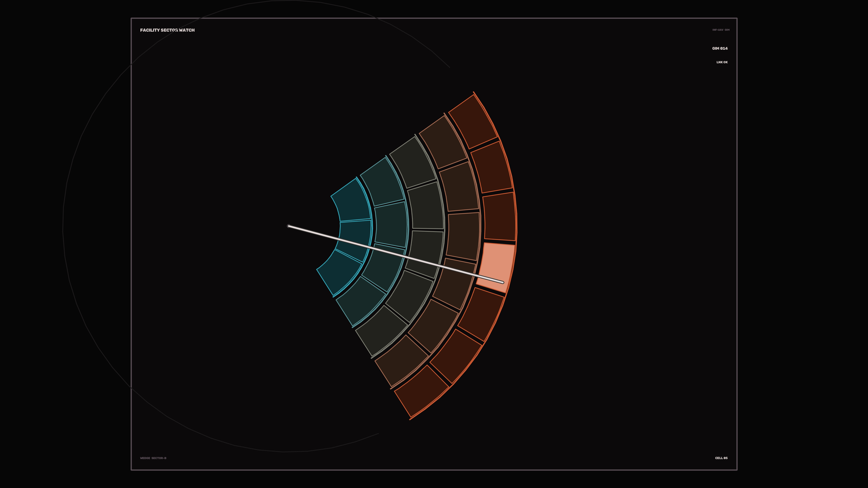Click the 'WEDGE SECTOR-B' label
Image resolution: width=868 pixels, height=488 pixels.
(x=153, y=458)
